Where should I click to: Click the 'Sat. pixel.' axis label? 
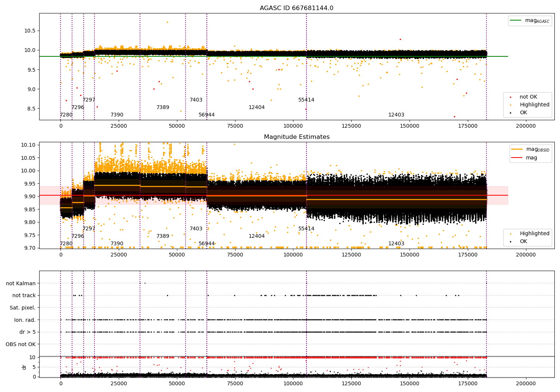point(23,308)
